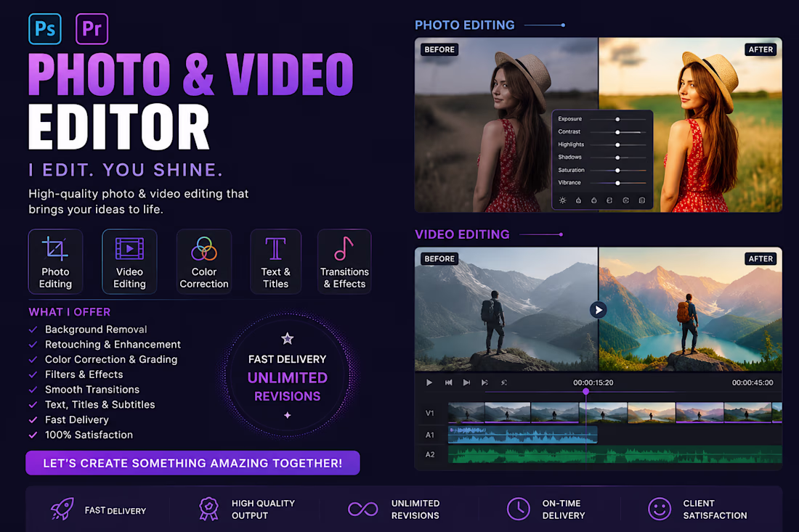Image resolution: width=799 pixels, height=532 pixels.
Task: Click the I EDIT. YOU SHINE. tagline
Action: click(126, 170)
